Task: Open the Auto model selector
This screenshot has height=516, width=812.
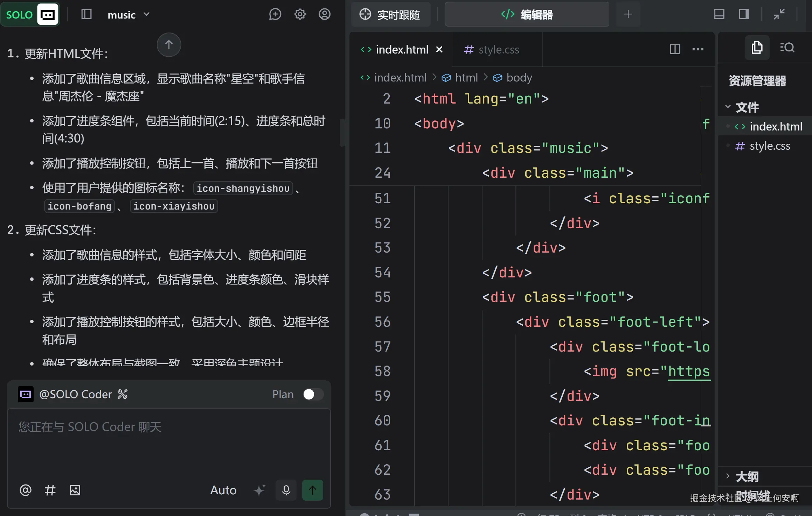Action: pos(223,490)
